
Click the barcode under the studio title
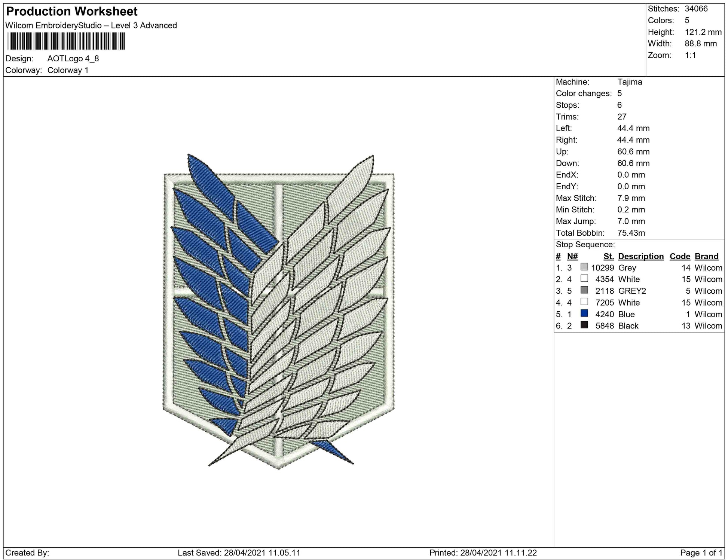pyautogui.click(x=66, y=41)
